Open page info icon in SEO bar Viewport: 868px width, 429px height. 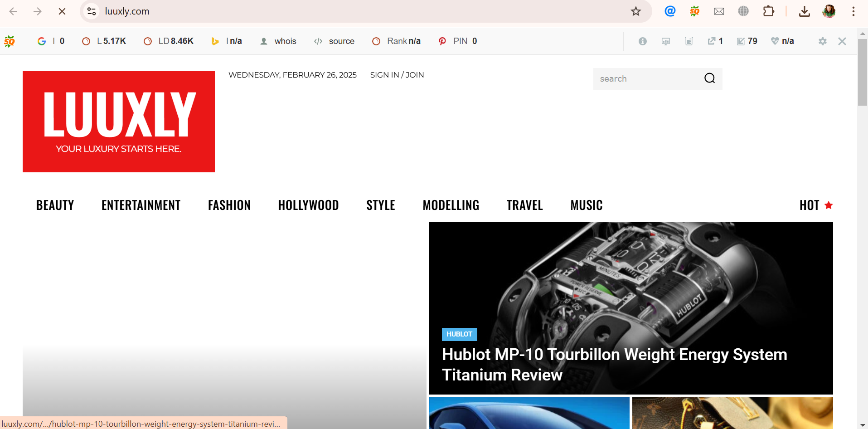pyautogui.click(x=642, y=41)
